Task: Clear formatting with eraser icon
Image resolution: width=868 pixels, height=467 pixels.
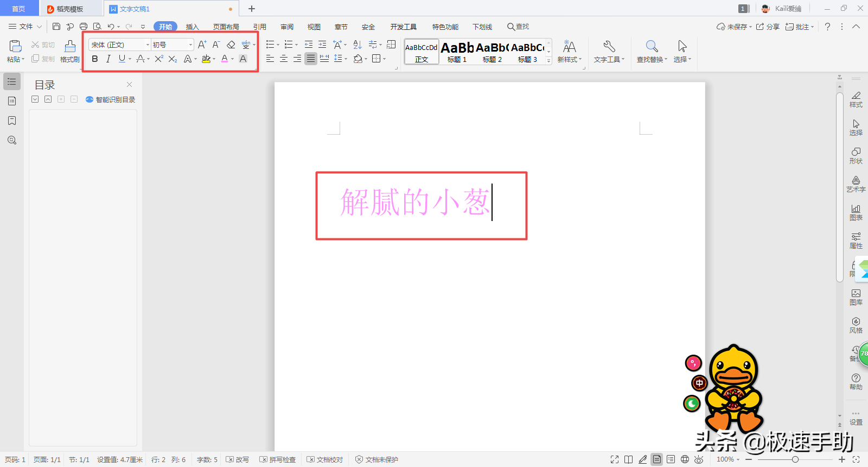Action: [x=231, y=45]
